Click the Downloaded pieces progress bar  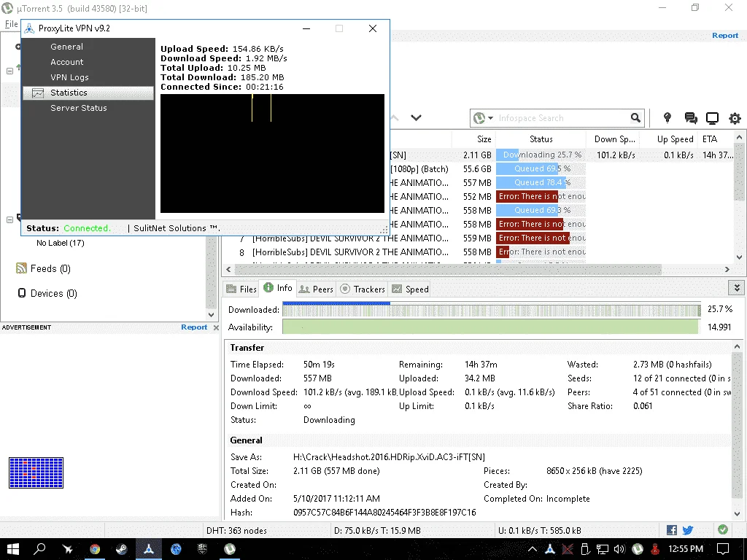(x=491, y=309)
